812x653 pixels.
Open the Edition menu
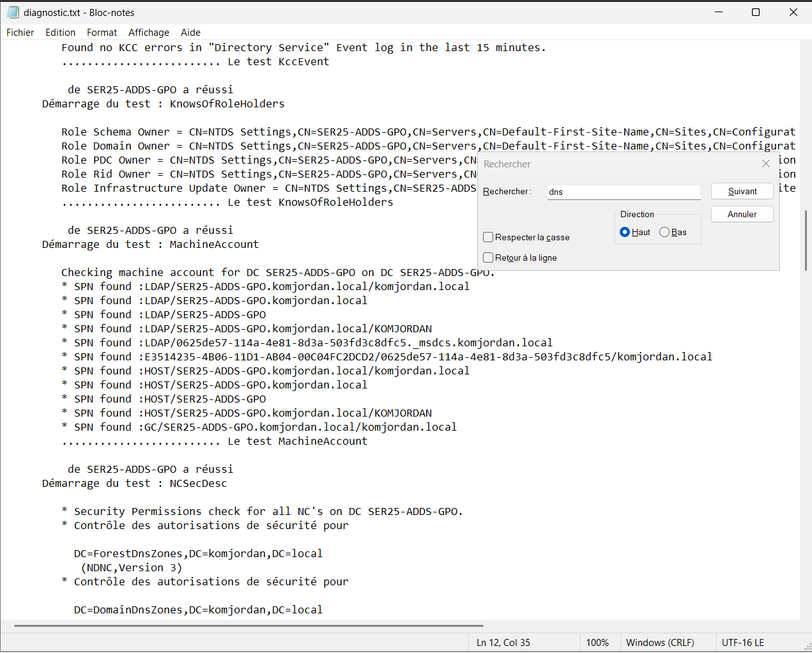60,33
